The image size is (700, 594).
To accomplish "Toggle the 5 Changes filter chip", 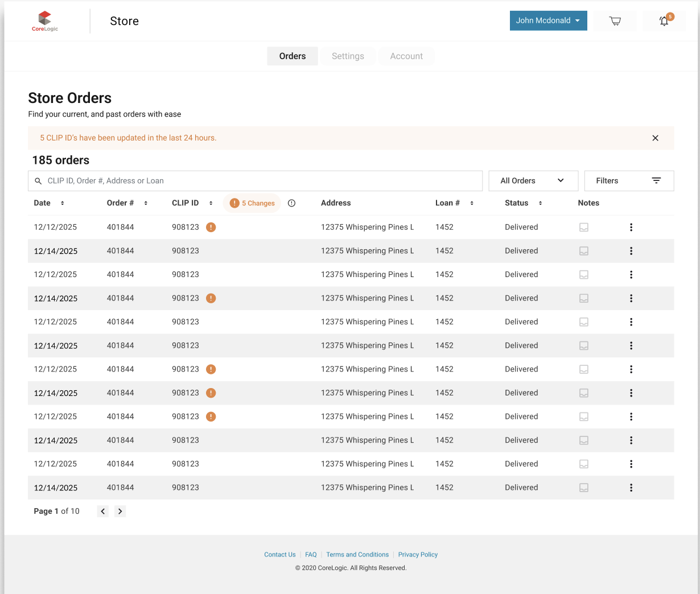I will coord(252,203).
